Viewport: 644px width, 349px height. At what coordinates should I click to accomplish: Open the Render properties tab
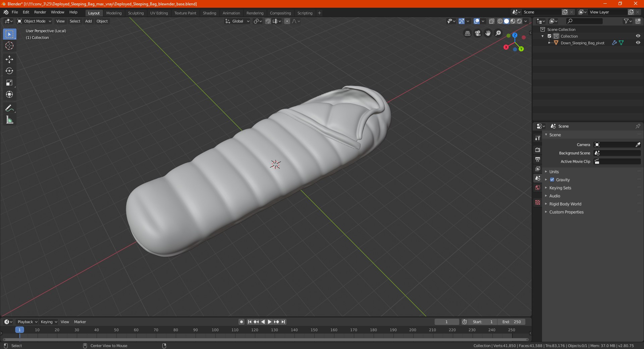click(x=538, y=150)
